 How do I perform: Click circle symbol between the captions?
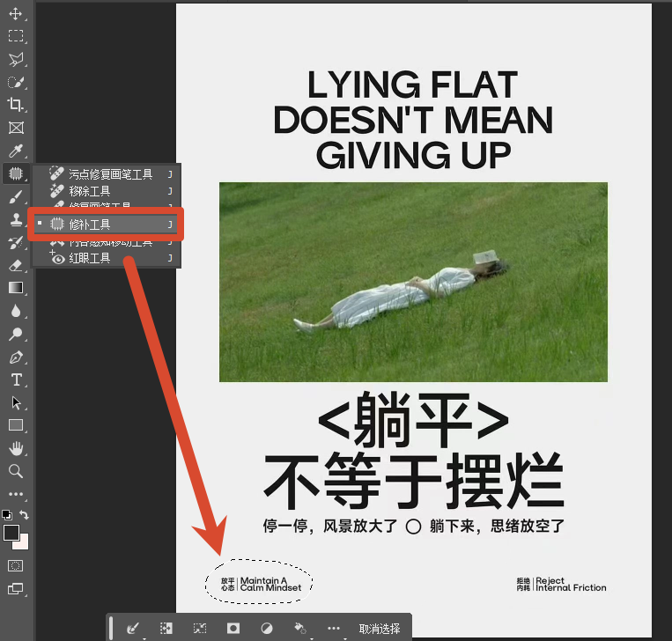click(413, 527)
